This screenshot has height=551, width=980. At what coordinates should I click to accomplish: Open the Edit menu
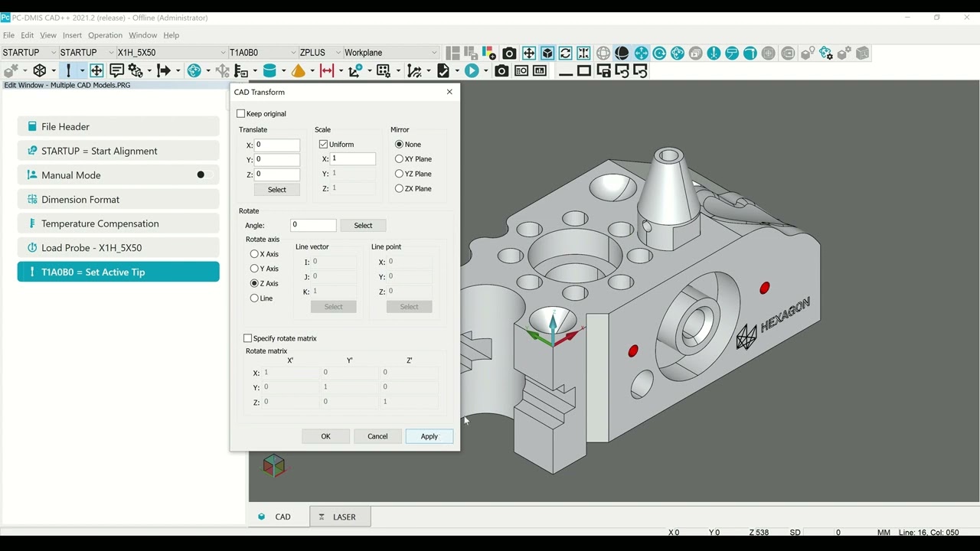[x=28, y=35]
